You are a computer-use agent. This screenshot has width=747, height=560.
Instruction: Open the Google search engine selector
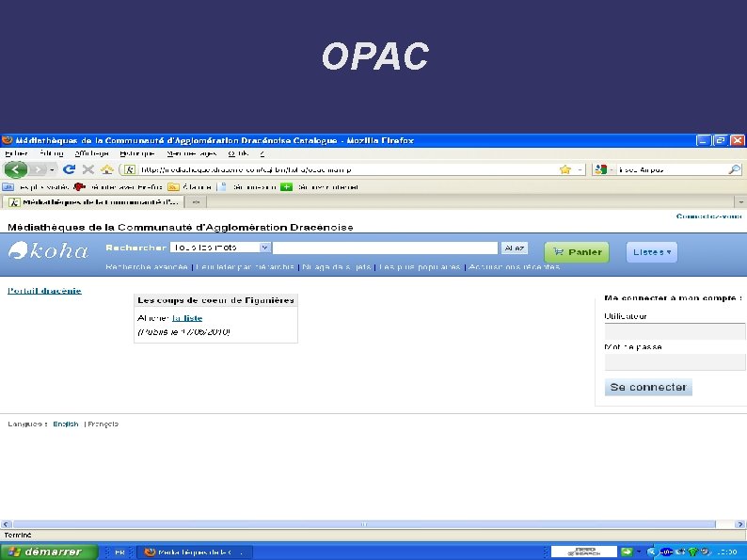[x=603, y=169]
